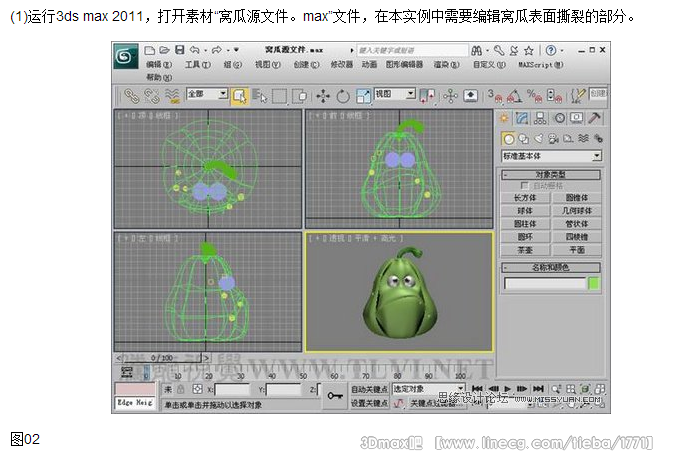Screen dimensions: 682x460
Task: Open the quick access toolbar dropdown arrow
Action: tap(236, 50)
